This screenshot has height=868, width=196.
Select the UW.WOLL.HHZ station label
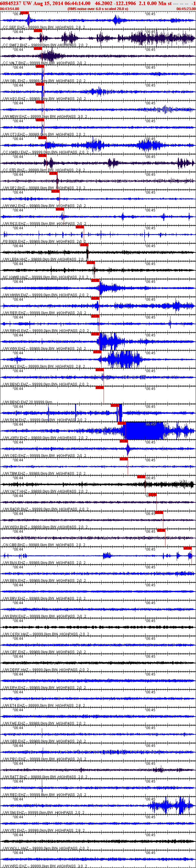(x=46, y=849)
